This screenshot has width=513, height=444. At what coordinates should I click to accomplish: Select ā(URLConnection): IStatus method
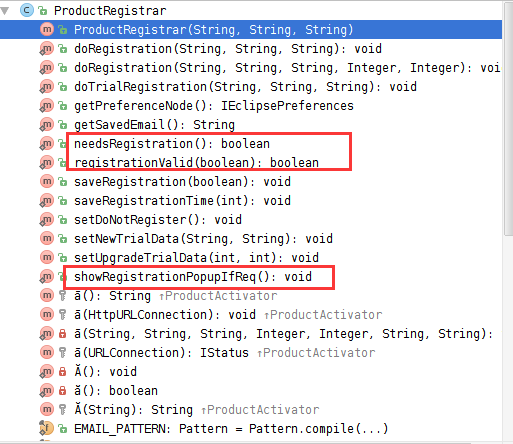161,353
